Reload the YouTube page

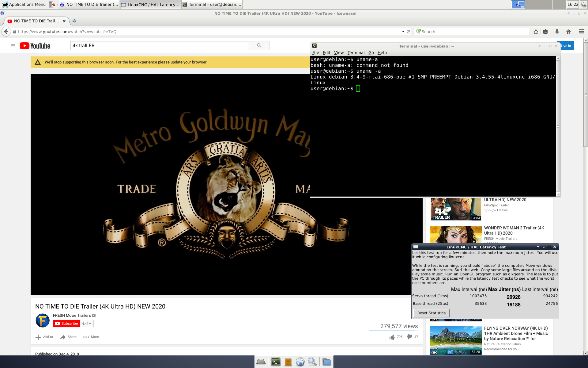(x=408, y=32)
